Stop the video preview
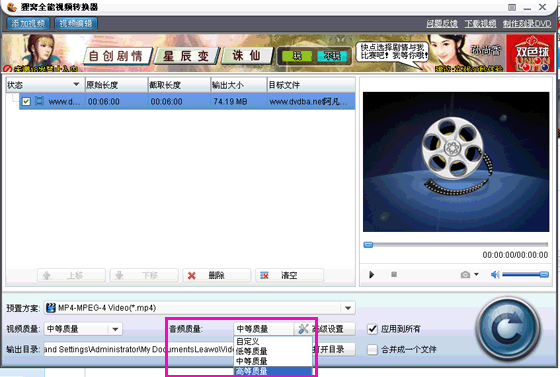The height and width of the screenshot is (377, 560). tap(394, 274)
